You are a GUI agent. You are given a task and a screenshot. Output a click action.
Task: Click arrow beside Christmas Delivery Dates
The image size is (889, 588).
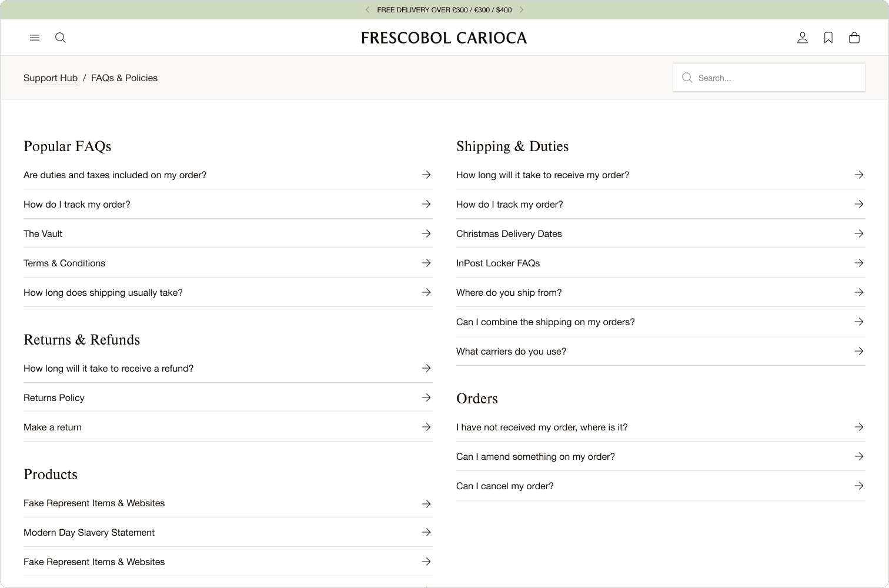click(859, 233)
